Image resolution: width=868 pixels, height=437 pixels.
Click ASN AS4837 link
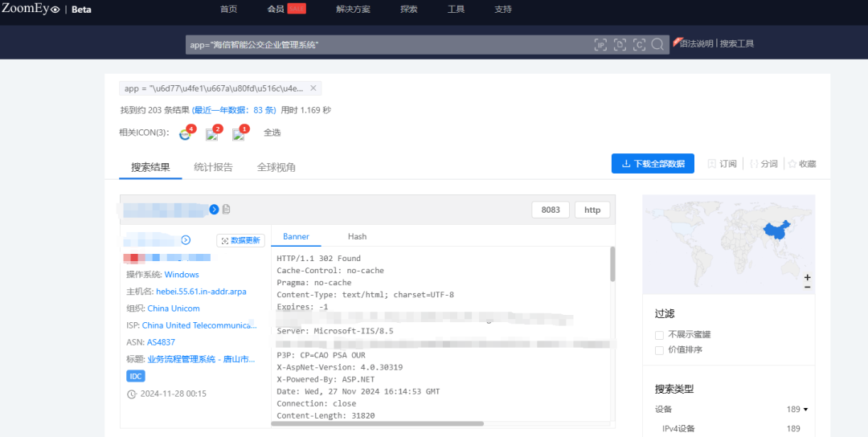[x=161, y=342]
